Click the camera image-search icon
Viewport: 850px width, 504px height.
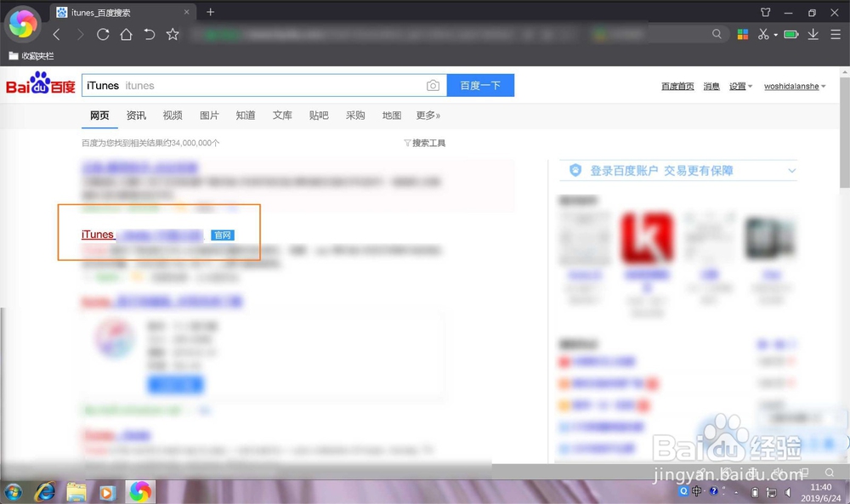pos(433,86)
